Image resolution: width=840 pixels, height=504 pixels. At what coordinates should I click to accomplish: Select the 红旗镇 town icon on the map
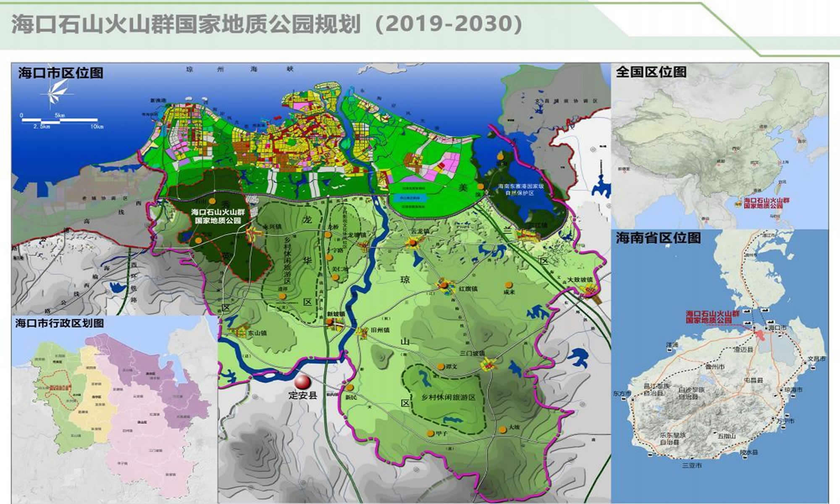pos(443,285)
